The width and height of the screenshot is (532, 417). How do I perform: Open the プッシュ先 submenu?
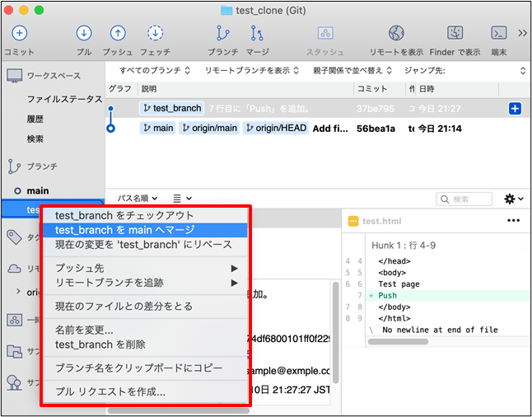click(x=145, y=269)
